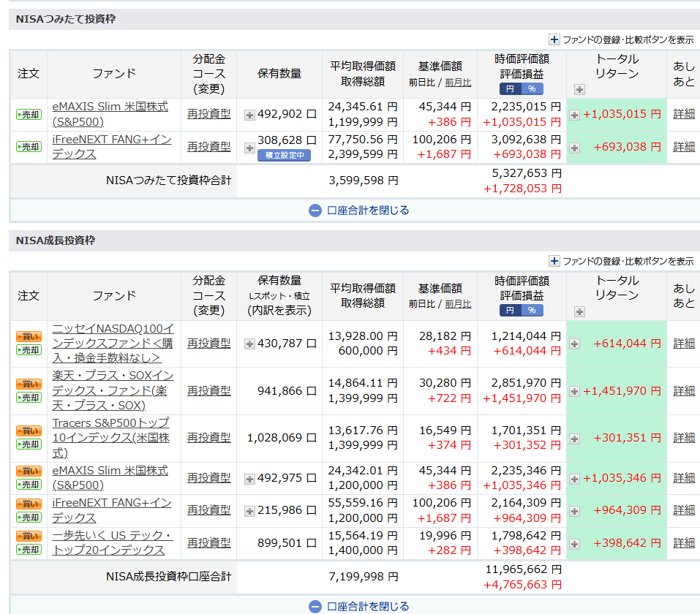Click minus icon of 成長投資枠 口座合計を閉じる
The width and height of the screenshot is (700, 614).
315,607
